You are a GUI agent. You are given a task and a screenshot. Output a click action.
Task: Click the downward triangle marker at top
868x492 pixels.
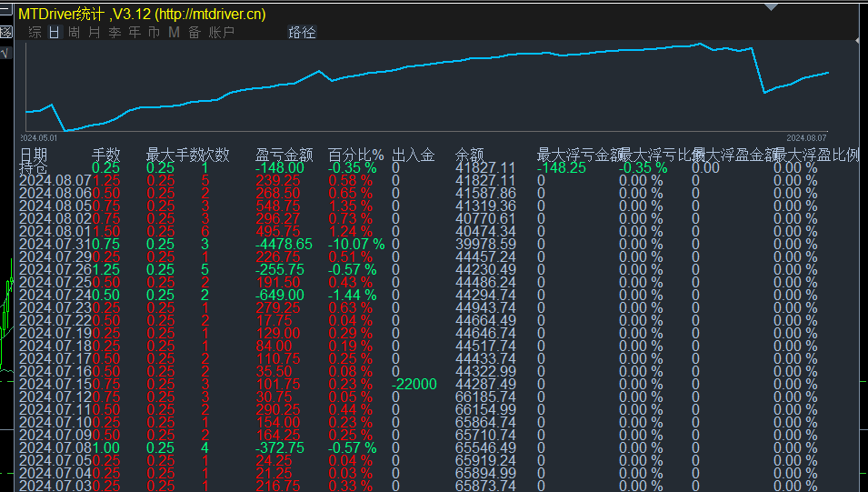[771, 6]
